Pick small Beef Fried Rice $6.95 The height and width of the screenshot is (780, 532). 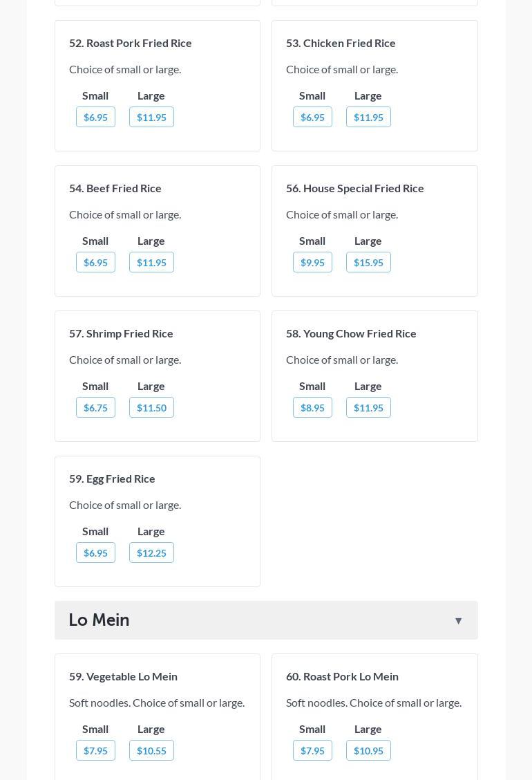[x=95, y=263]
